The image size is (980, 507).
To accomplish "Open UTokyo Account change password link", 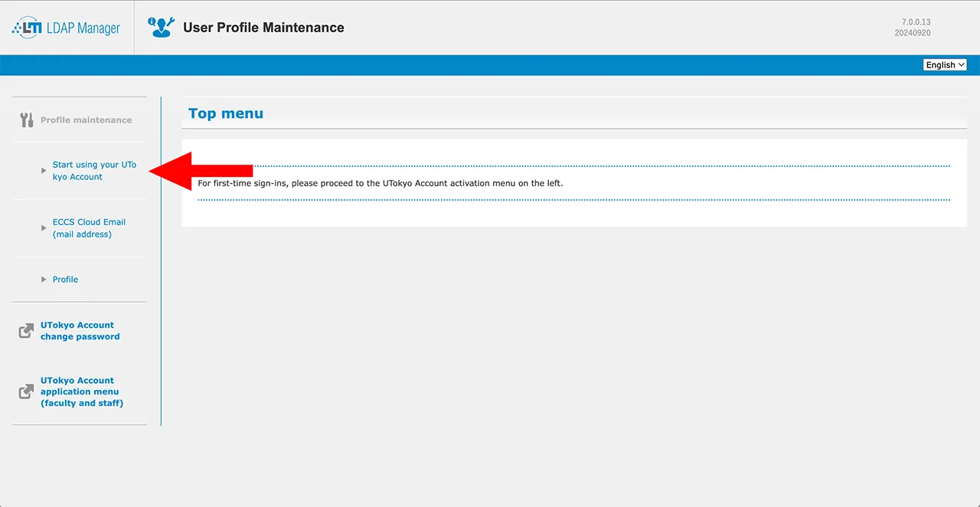I will [x=80, y=331].
